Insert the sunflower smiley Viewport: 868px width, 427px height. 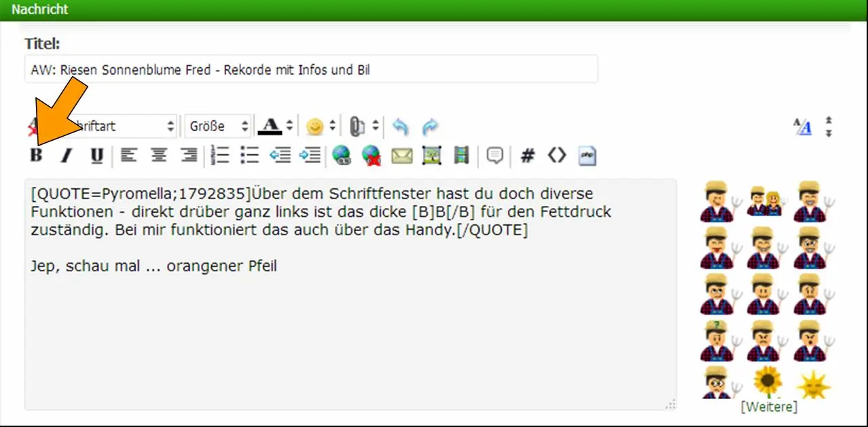tap(768, 381)
